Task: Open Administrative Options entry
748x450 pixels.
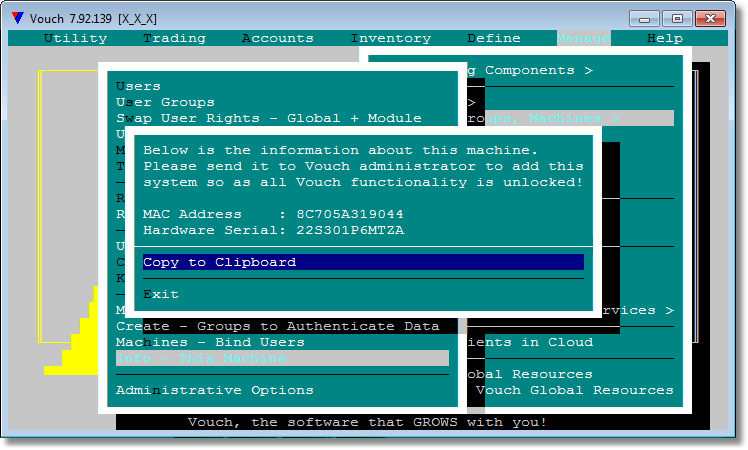Action: tap(215, 390)
